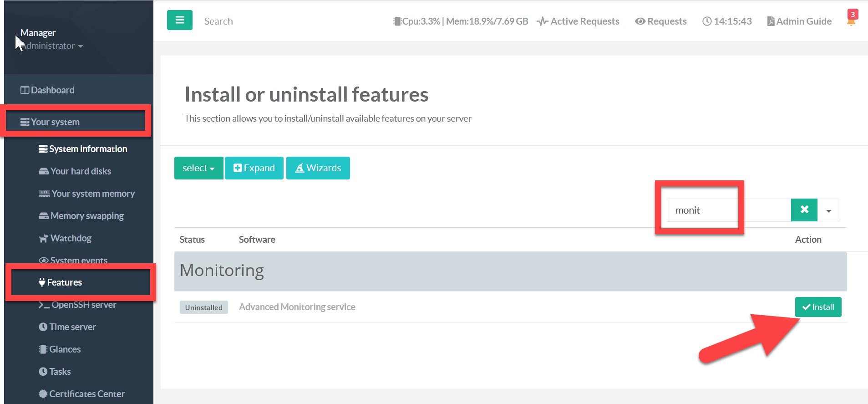Select Features in the sidebar
Viewport: 868px width, 404px height.
[64, 282]
